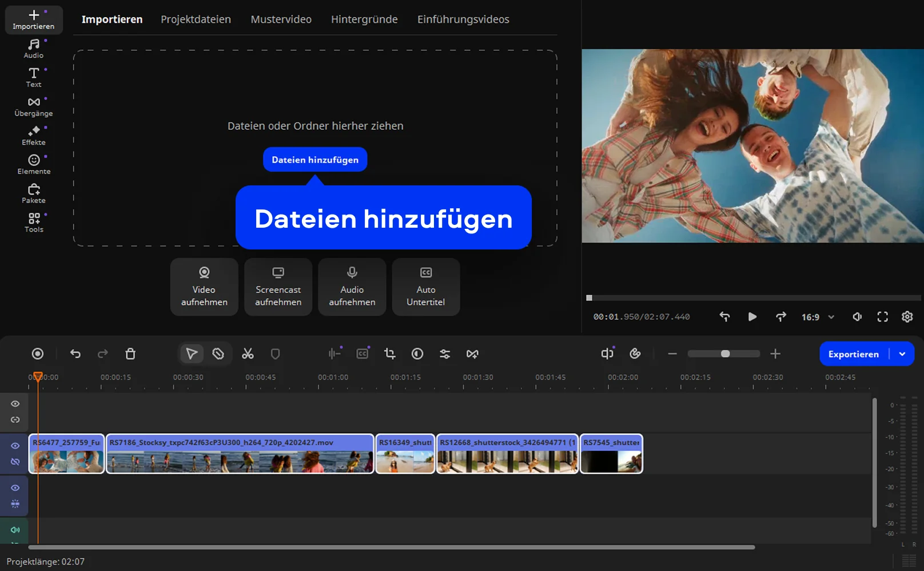Select the scissors cut tool
The width and height of the screenshot is (924, 571).
248,354
